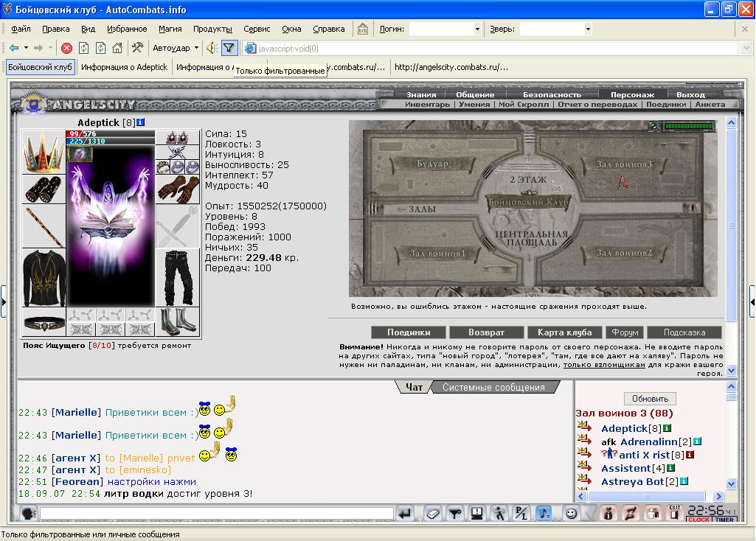This screenshot has height=541, width=756.
Task: Expand left side panel arrow handle
Action: [x=4, y=302]
